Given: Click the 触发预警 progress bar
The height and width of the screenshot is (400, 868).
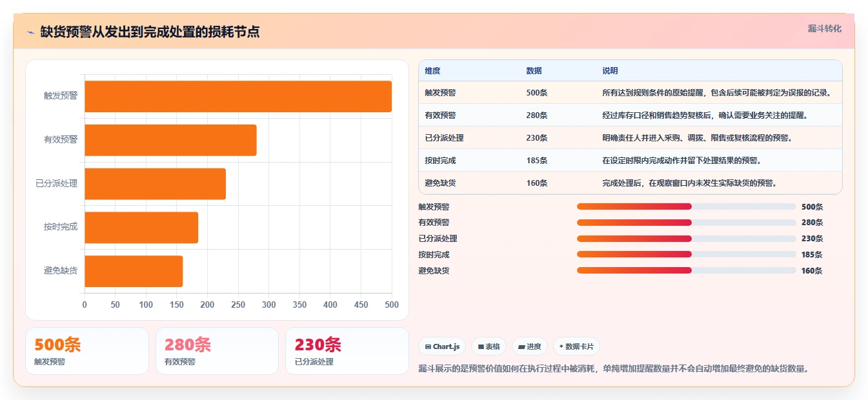Looking at the screenshot, I should point(686,206).
